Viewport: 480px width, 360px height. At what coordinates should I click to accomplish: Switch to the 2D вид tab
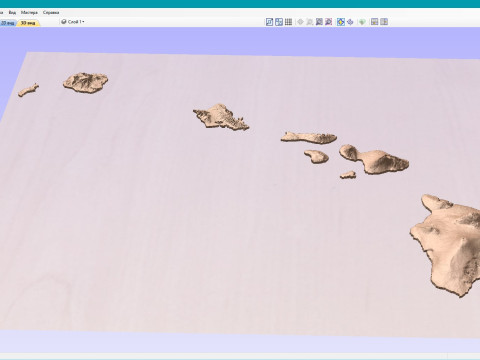pos(7,23)
